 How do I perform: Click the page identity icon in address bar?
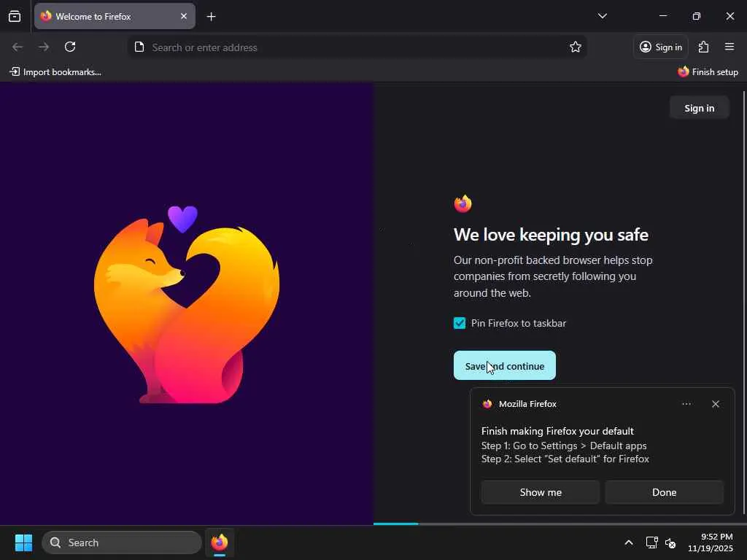coord(139,47)
